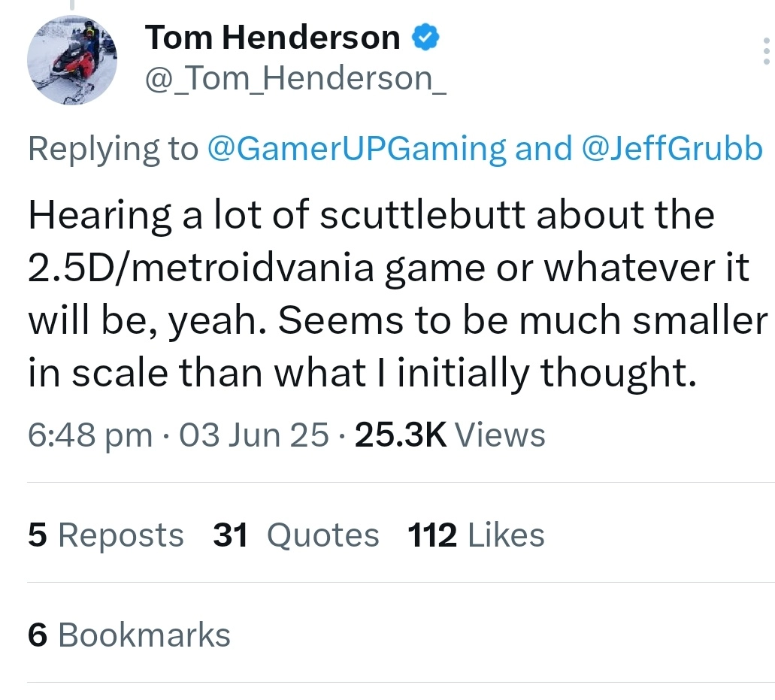
Task: Click the thread connector line above avatar
Action: point(72,5)
